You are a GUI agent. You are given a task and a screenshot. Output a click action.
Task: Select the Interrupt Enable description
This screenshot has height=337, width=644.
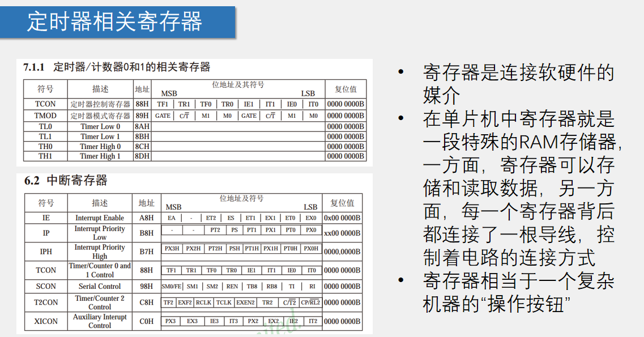tap(100, 217)
